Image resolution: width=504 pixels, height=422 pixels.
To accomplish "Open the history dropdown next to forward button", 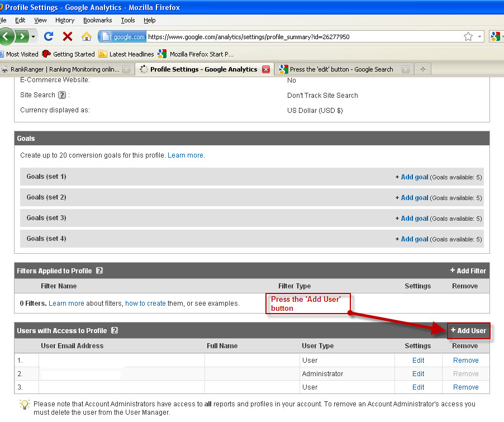I will pyautogui.click(x=34, y=36).
